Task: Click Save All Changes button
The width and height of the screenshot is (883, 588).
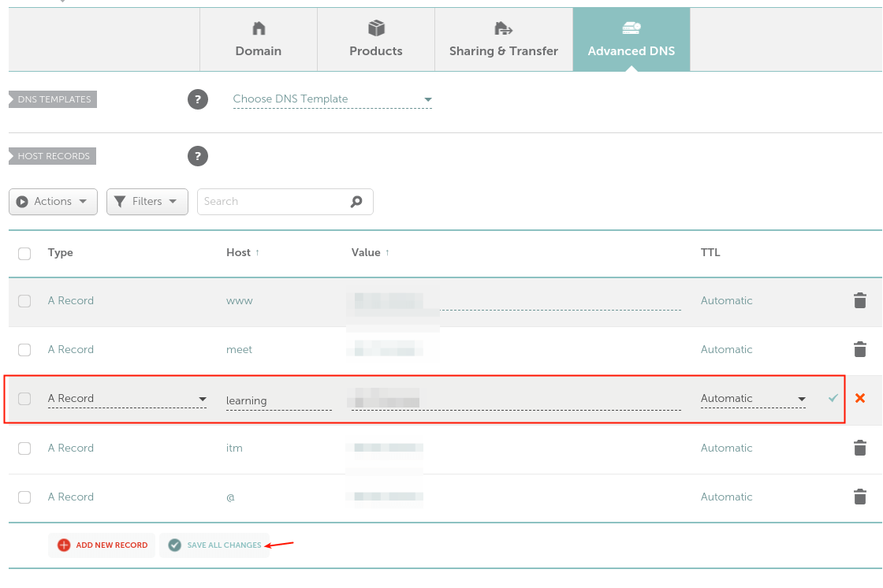Action: [214, 545]
